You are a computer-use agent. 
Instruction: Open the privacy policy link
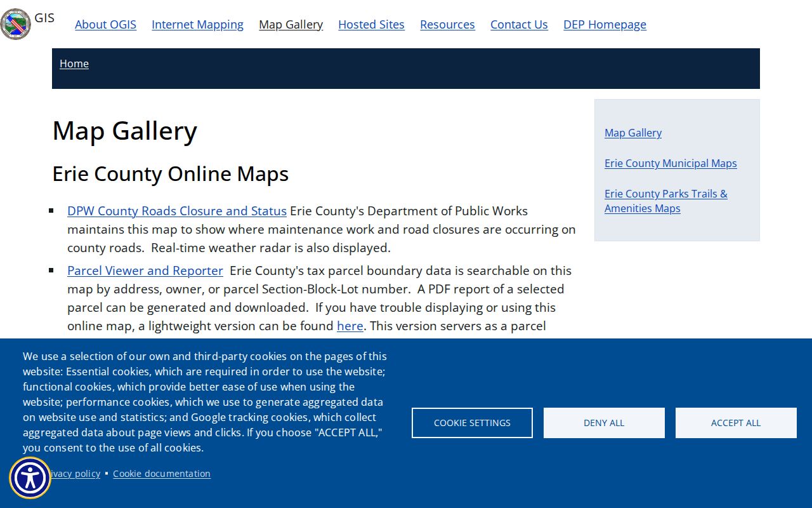click(75, 474)
